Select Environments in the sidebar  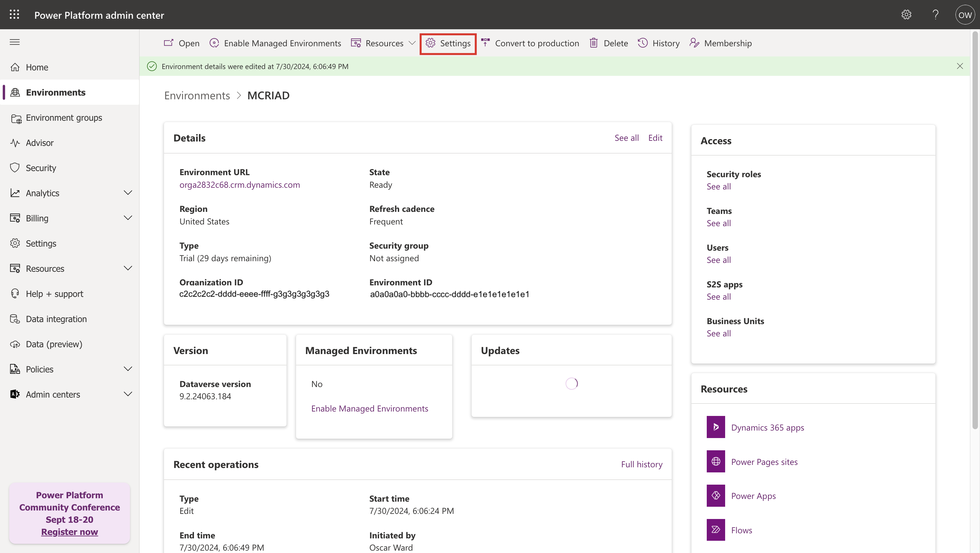coord(70,92)
